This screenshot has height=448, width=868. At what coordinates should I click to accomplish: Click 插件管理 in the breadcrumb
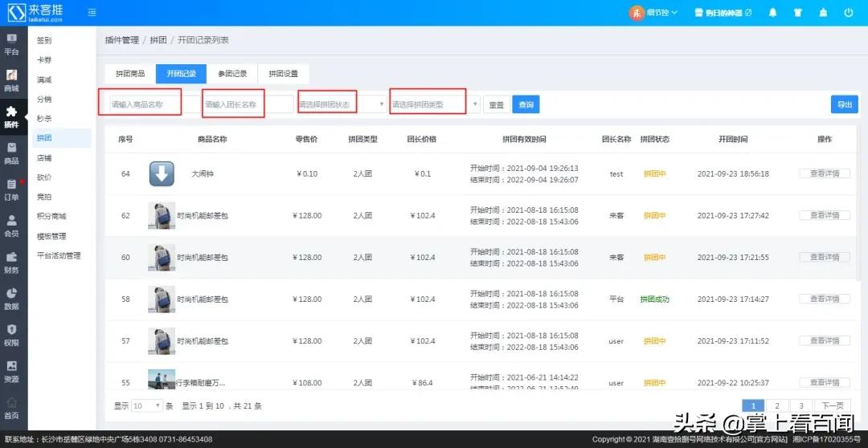(122, 40)
